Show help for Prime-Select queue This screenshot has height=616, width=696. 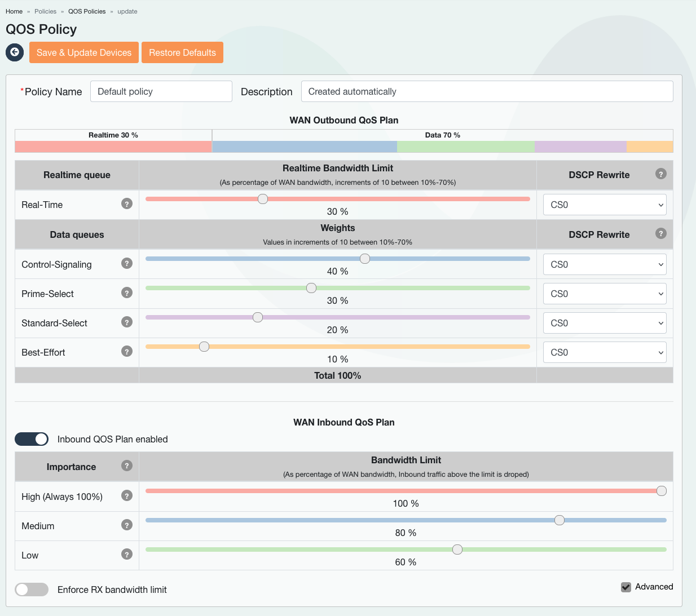point(127,293)
